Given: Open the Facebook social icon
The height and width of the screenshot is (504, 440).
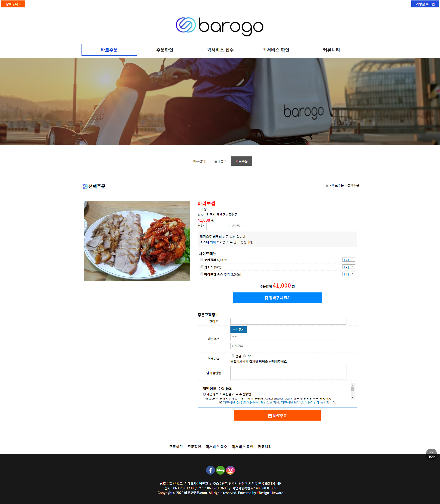Looking at the screenshot, I should 210,470.
